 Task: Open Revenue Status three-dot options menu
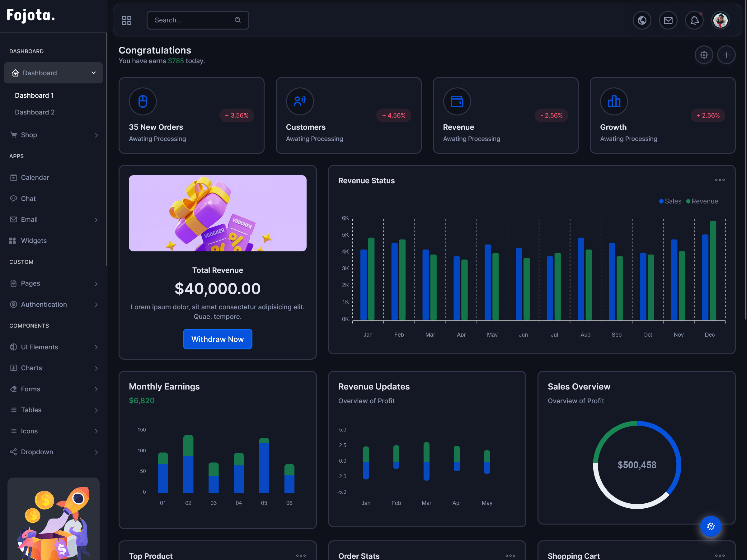(720, 180)
